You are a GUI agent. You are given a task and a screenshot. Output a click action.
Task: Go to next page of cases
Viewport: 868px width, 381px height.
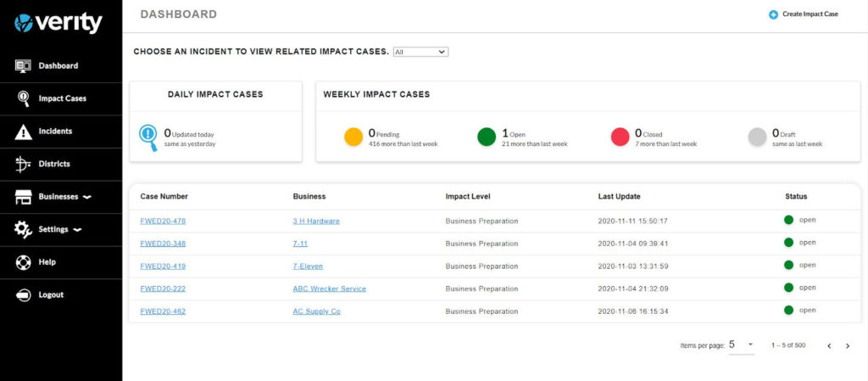pyautogui.click(x=848, y=345)
